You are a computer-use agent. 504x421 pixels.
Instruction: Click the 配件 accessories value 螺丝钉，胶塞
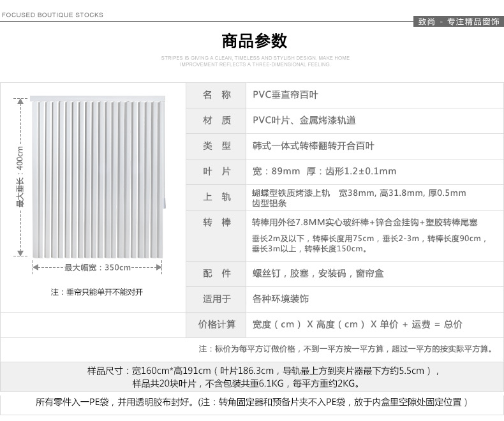click(x=318, y=274)
